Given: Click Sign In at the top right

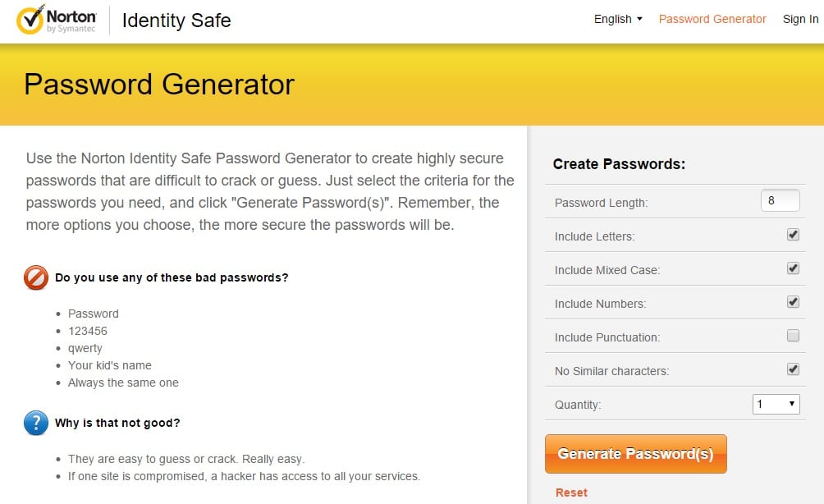Looking at the screenshot, I should pyautogui.click(x=799, y=19).
